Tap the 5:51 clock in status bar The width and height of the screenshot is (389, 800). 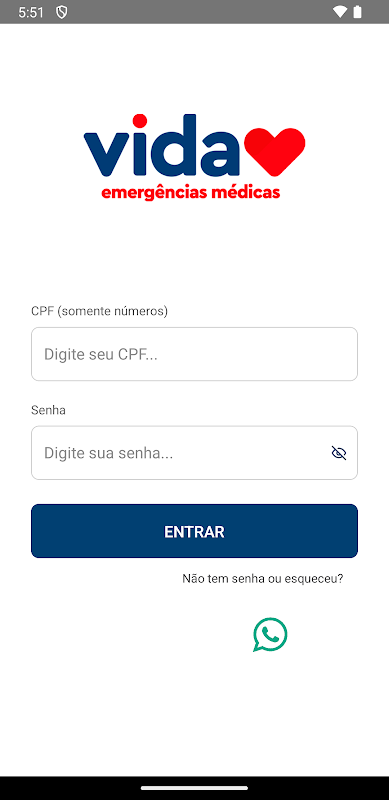(31, 12)
